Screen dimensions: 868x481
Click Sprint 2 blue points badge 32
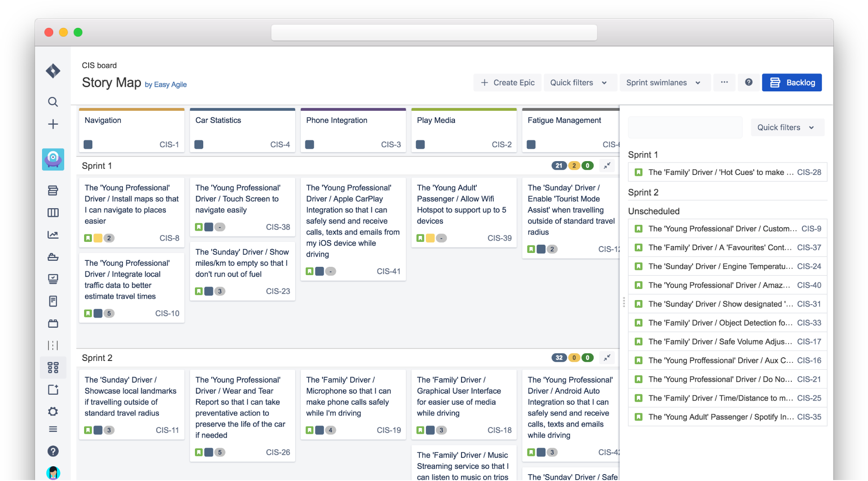click(x=559, y=357)
